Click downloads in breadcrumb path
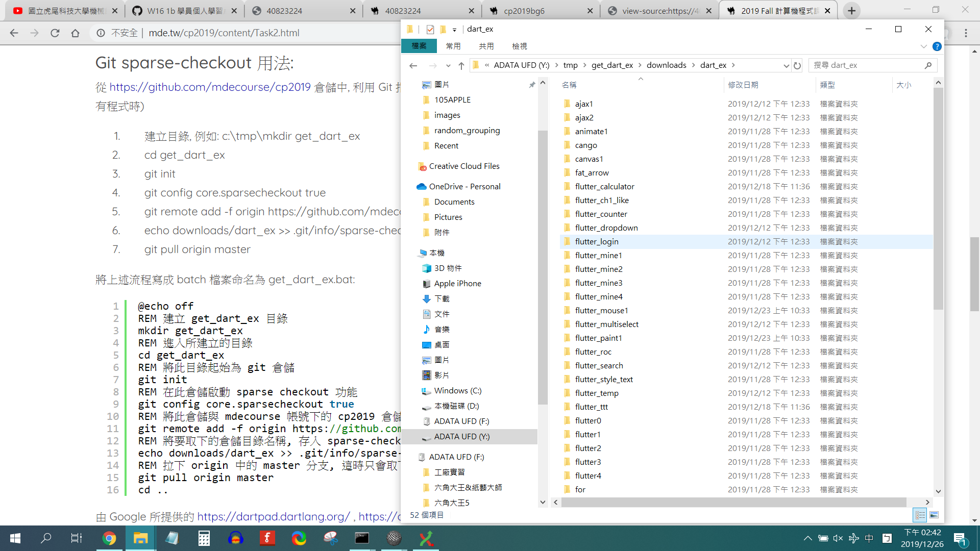Image resolution: width=980 pixels, height=551 pixels. pos(666,65)
